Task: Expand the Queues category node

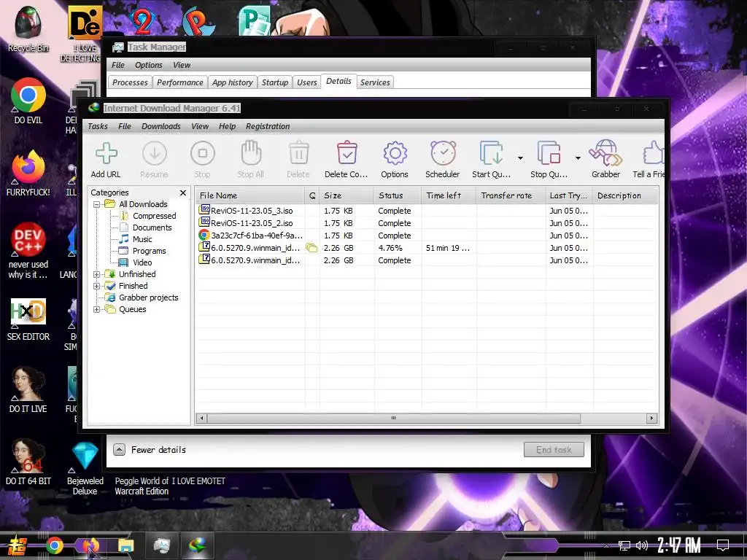Action: [97, 309]
